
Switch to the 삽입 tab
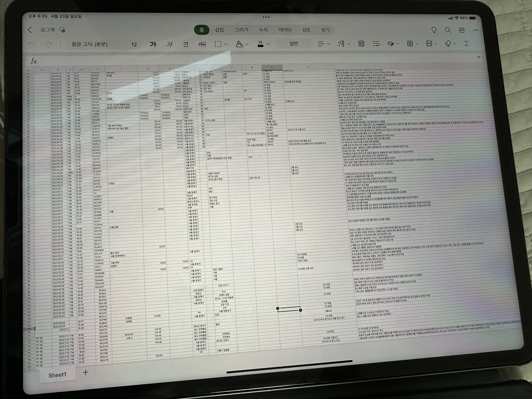pos(219,30)
